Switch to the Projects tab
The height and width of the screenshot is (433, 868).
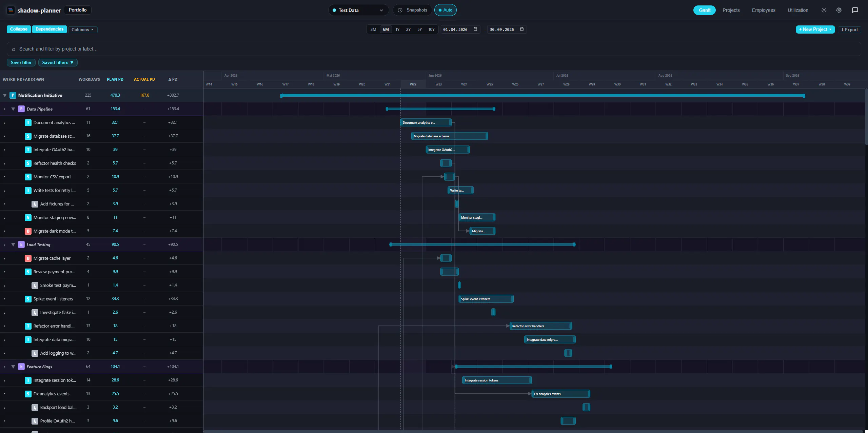pyautogui.click(x=731, y=10)
